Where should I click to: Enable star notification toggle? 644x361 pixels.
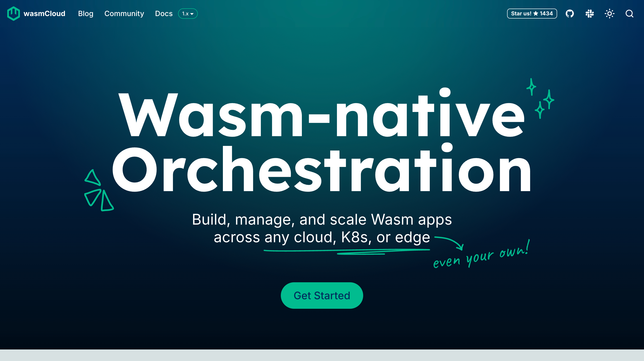click(531, 13)
